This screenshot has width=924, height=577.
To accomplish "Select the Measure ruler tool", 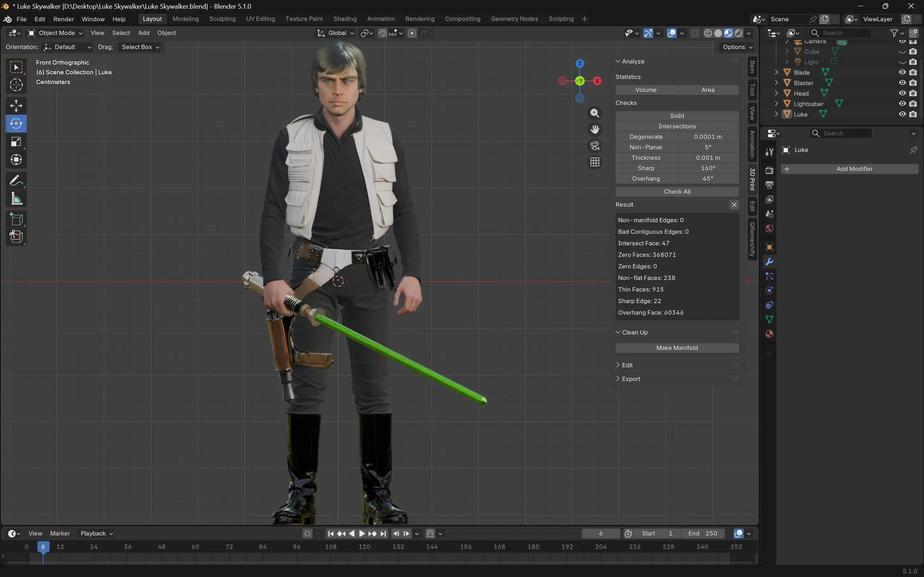I will pos(16,198).
